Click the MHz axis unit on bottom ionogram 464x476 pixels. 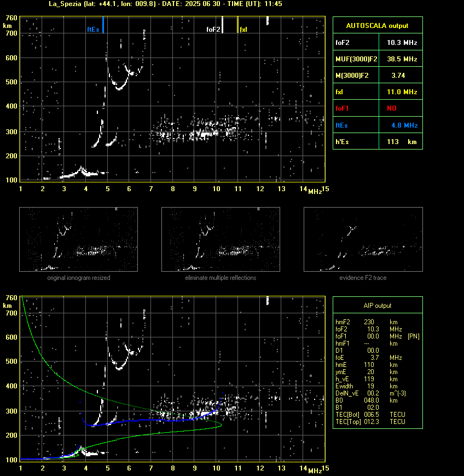pyautogui.click(x=315, y=471)
